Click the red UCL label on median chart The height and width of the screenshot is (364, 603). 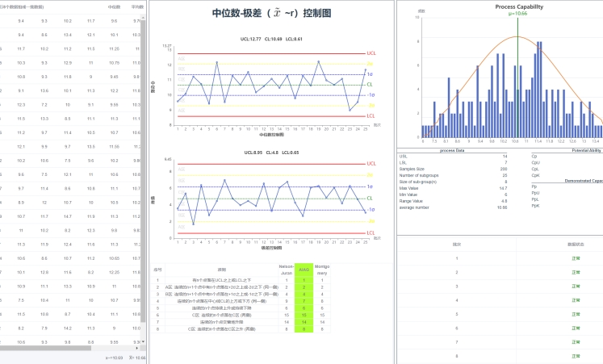pyautogui.click(x=371, y=53)
